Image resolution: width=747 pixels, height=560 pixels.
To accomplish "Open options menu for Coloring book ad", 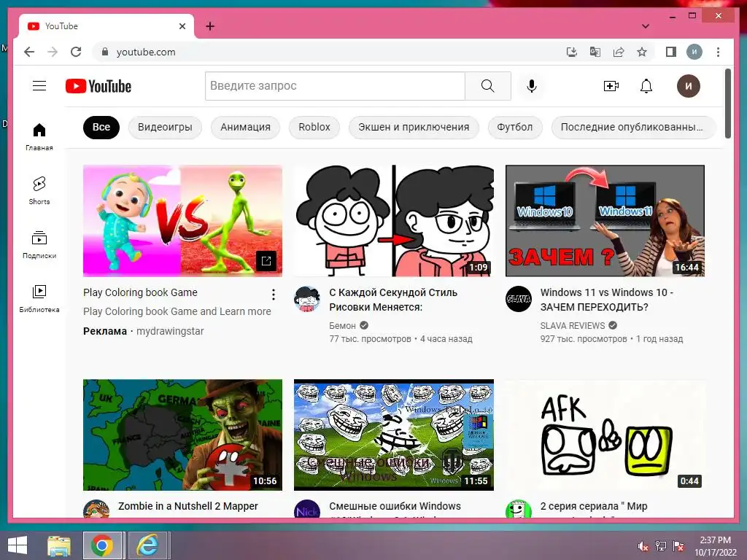I will [274, 295].
